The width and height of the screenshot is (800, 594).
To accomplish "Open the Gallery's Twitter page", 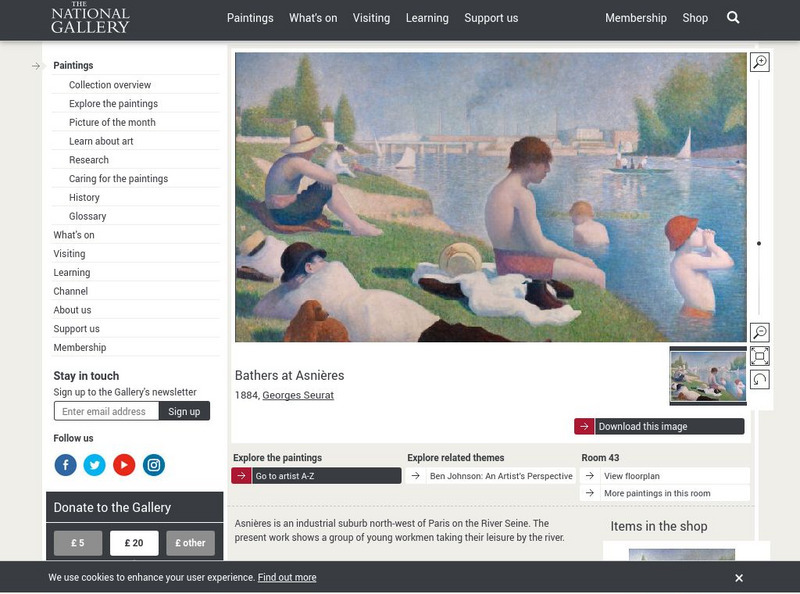I will pos(94,465).
